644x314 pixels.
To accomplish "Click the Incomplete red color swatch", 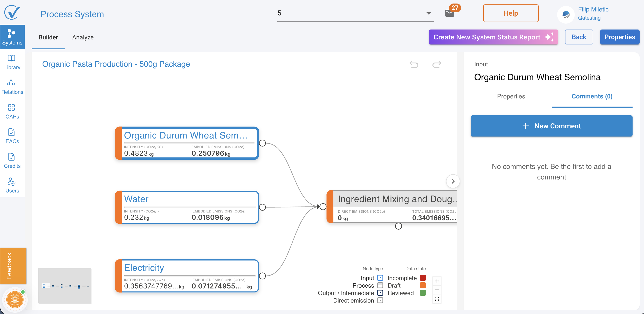I will [x=423, y=278].
